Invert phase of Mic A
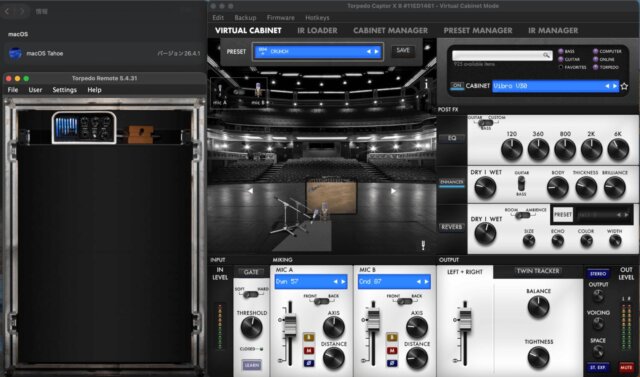The height and width of the screenshot is (377, 640). click(x=309, y=363)
